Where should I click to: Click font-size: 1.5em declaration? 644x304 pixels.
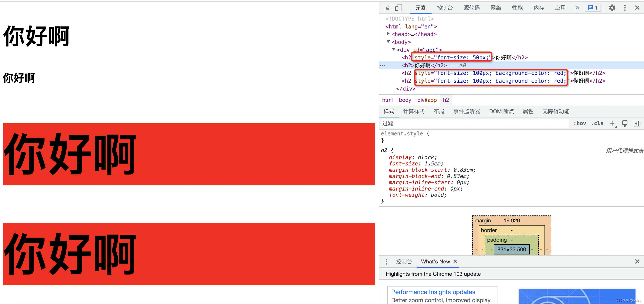click(x=416, y=164)
